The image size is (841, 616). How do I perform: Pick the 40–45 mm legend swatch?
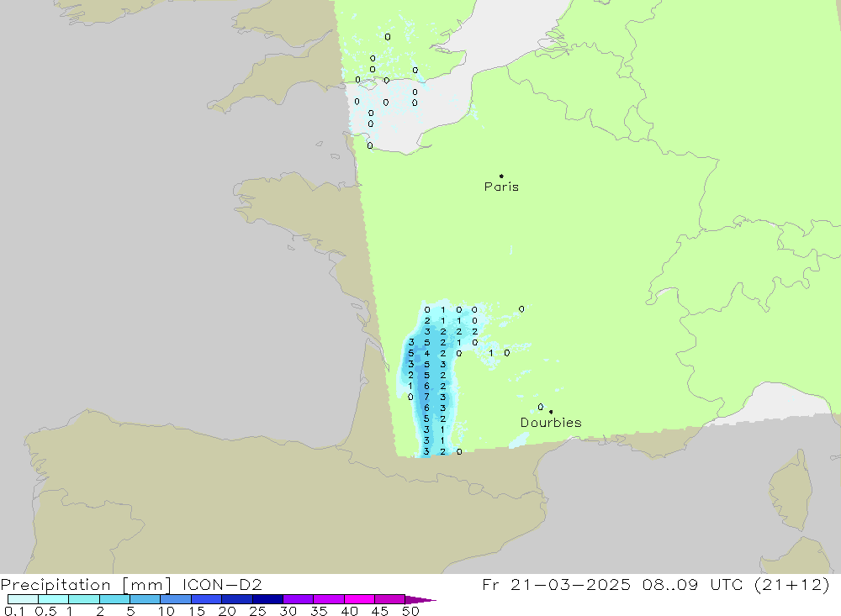coord(359,599)
